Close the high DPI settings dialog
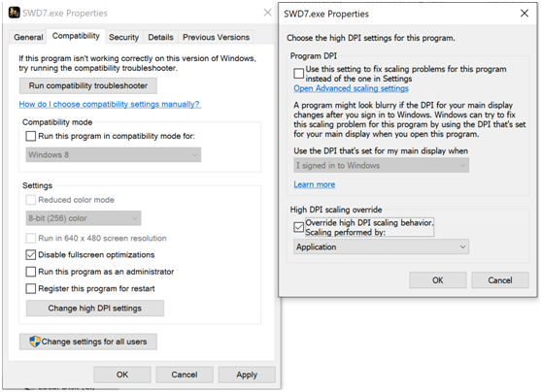Viewport: 541px width, 392px height. pyautogui.click(x=524, y=14)
